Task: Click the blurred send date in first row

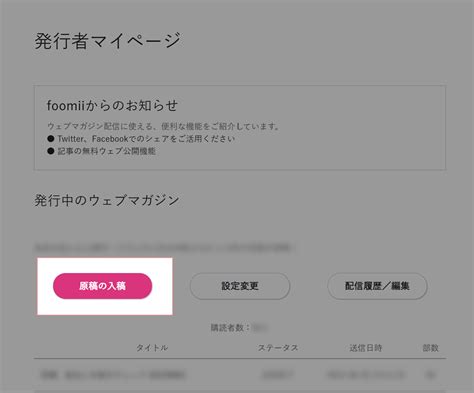Action: click(x=365, y=375)
